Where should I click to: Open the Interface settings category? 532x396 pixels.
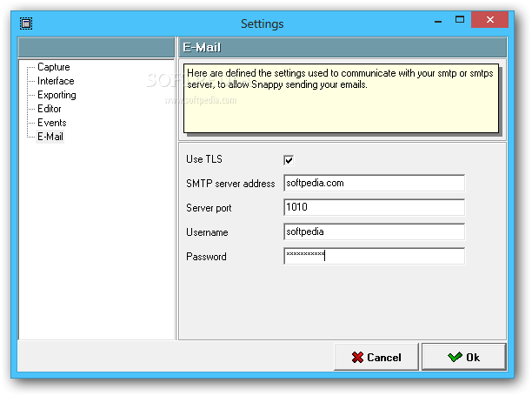click(x=56, y=81)
